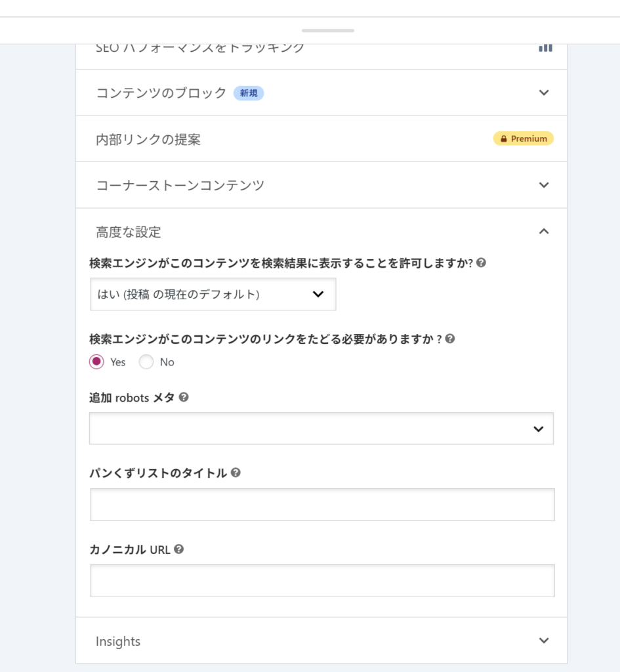Click the Premium lock badge
This screenshot has width=620, height=672.
[x=523, y=138]
